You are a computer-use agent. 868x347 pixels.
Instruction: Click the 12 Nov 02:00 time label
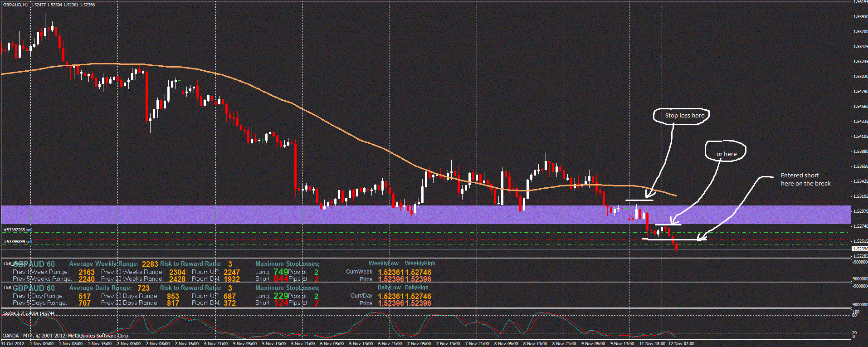click(x=681, y=344)
